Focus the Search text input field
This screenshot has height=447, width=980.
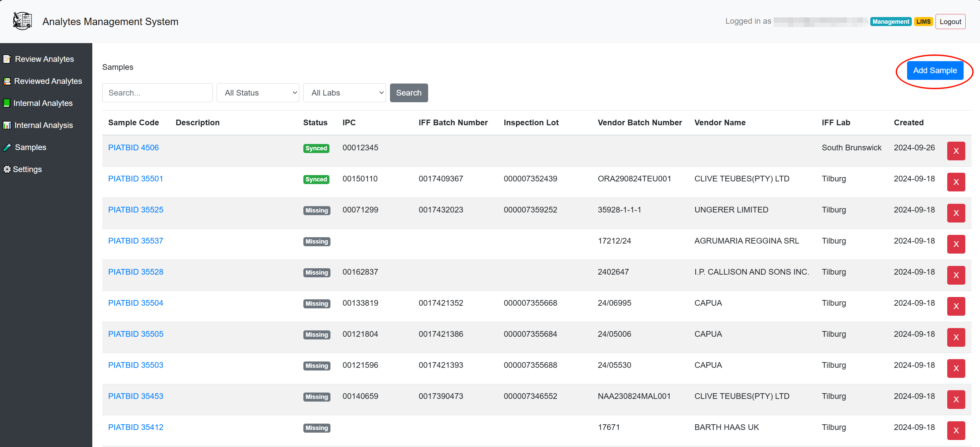(157, 93)
